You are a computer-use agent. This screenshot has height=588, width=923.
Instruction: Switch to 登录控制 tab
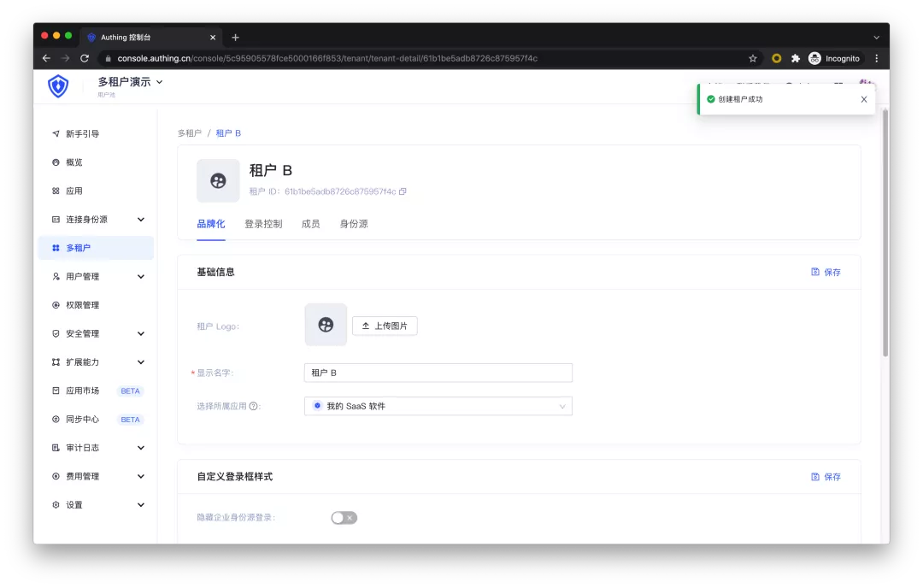coord(263,224)
